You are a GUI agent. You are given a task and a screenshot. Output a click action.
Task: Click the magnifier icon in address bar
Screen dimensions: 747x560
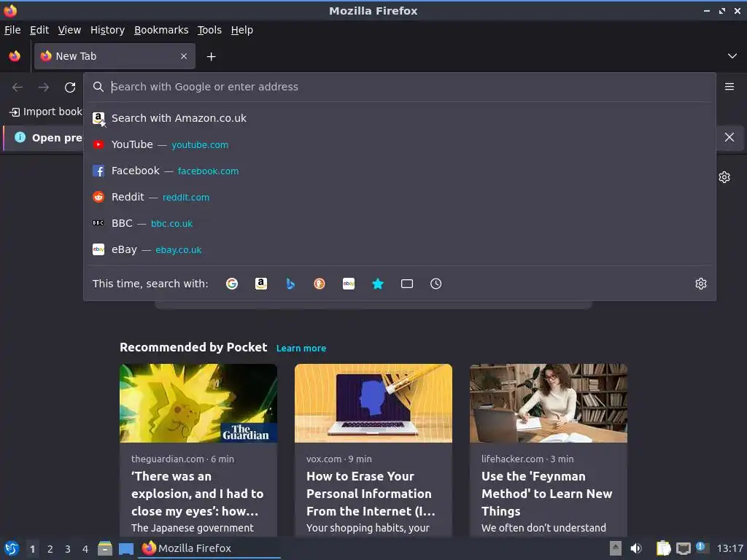pos(98,87)
